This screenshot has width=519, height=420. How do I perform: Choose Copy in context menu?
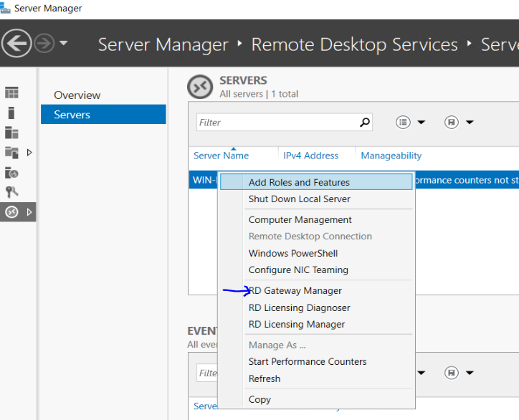coord(316,399)
